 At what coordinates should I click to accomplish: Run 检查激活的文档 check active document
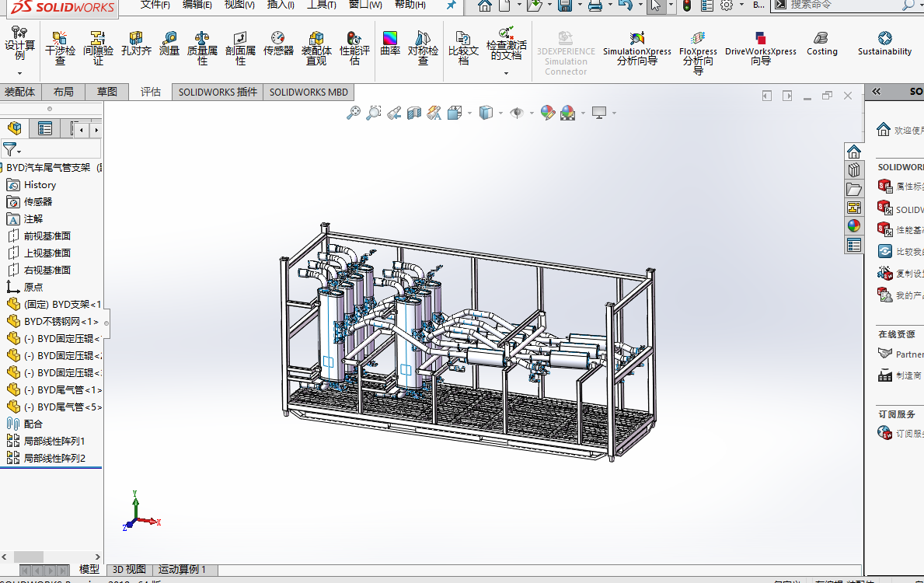click(506, 43)
